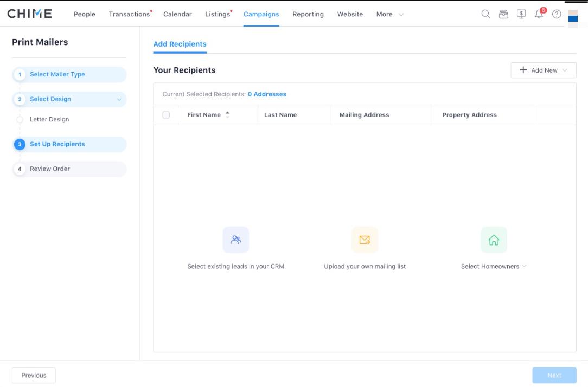The width and height of the screenshot is (588, 387).
Task: Sort recipients by First Name
Action: point(227,115)
